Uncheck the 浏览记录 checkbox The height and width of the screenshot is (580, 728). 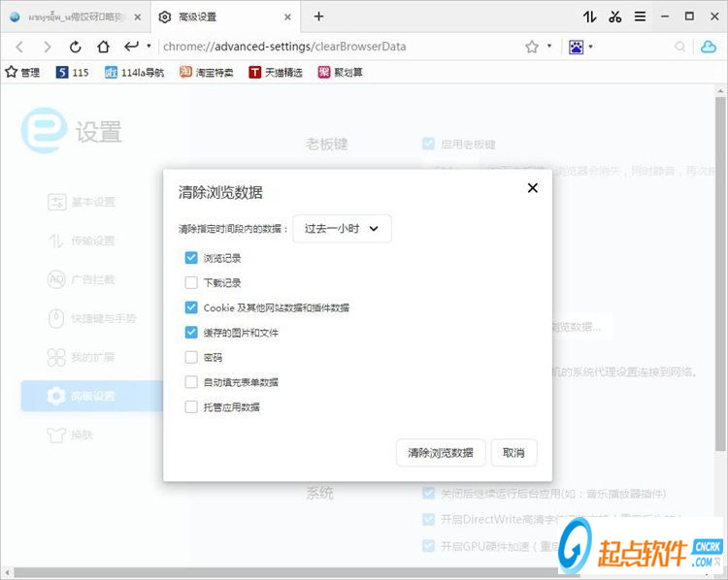pos(191,258)
